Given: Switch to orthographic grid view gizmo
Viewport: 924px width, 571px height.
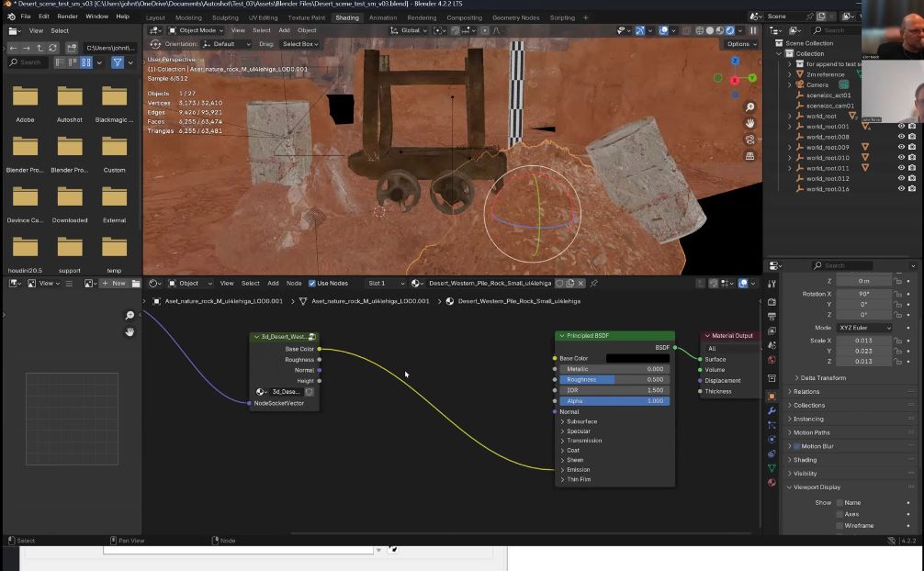Looking at the screenshot, I should tap(749, 156).
